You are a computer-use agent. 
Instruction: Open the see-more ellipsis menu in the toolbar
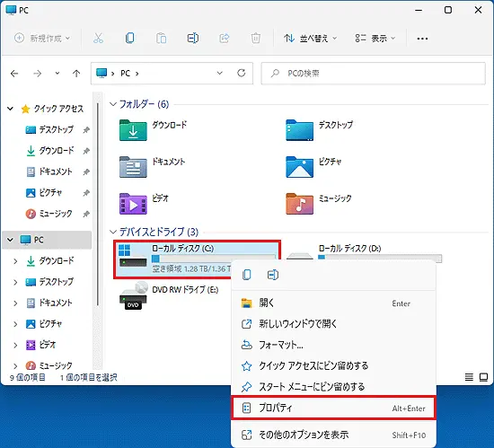(x=422, y=39)
